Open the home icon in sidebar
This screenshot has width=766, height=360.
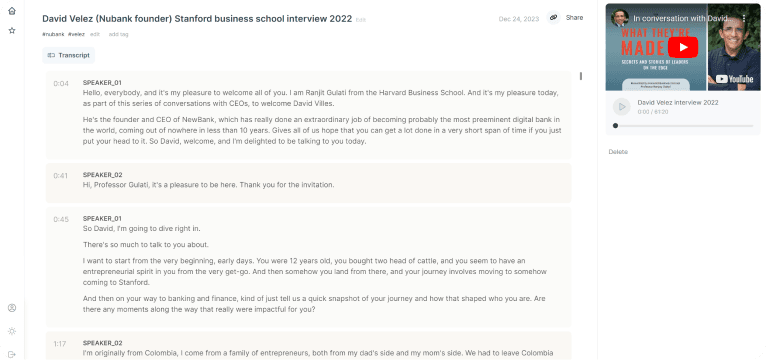click(x=12, y=11)
